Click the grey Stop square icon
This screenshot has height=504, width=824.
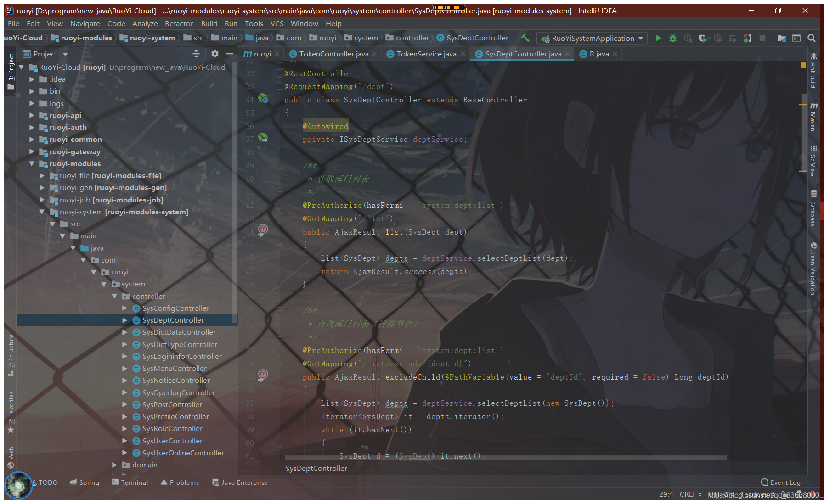coord(762,38)
